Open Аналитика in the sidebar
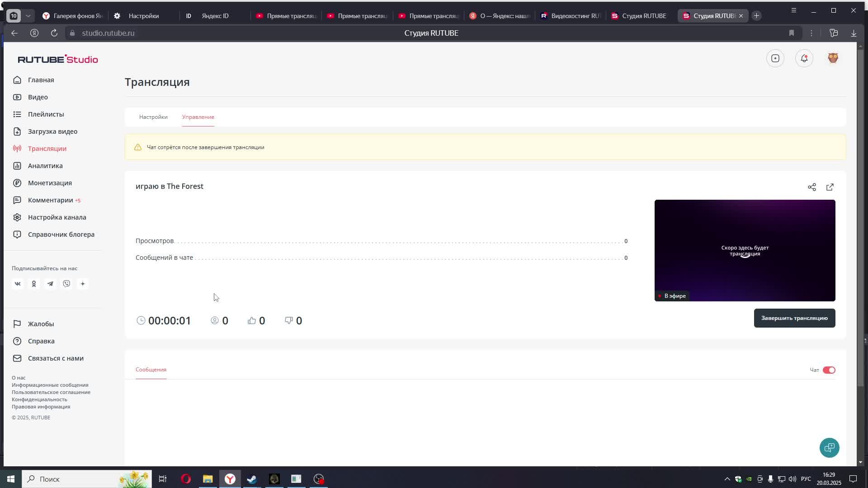The height and width of the screenshot is (488, 868). [x=45, y=166]
